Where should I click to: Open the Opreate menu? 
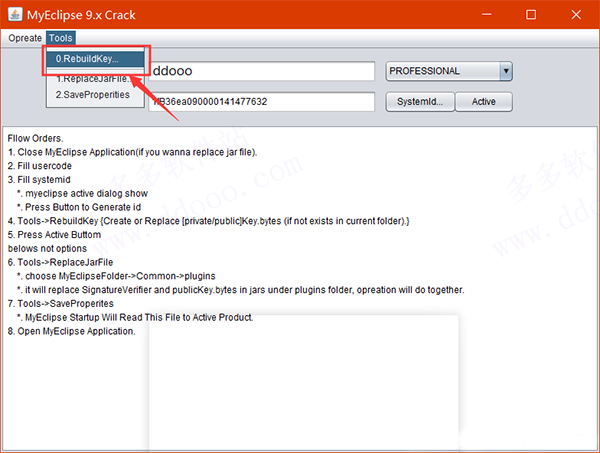25,38
